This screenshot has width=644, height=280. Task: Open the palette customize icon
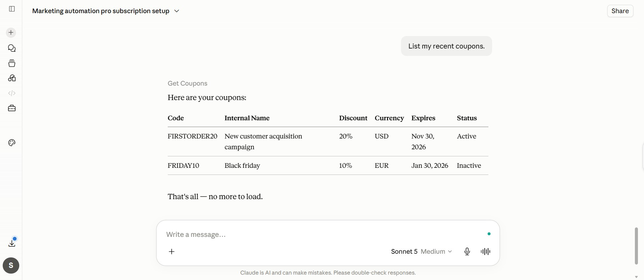pos(12,143)
